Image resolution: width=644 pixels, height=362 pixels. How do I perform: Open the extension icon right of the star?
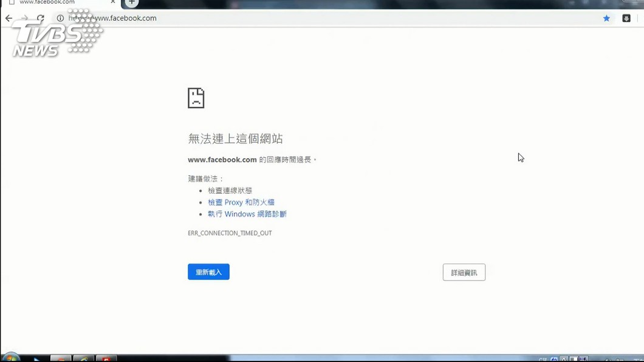pos(626,18)
